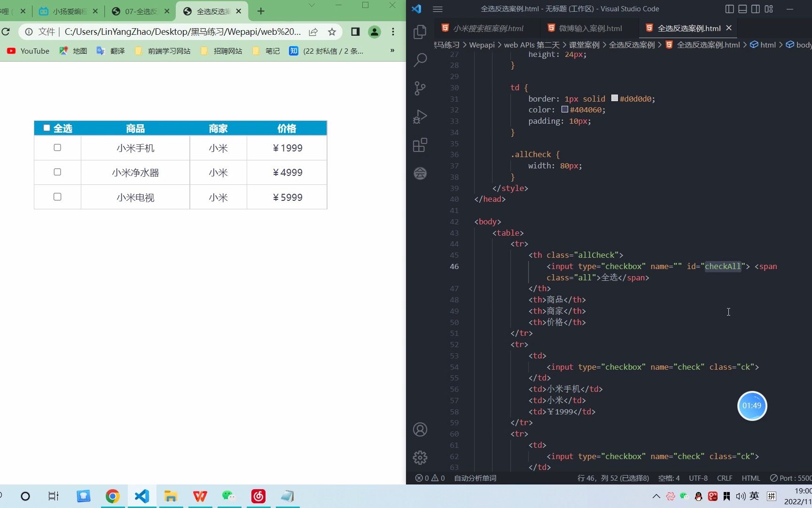Click the #d0d0d0 color swatch in the code
Screen dimensions: 812x508
(614, 98)
